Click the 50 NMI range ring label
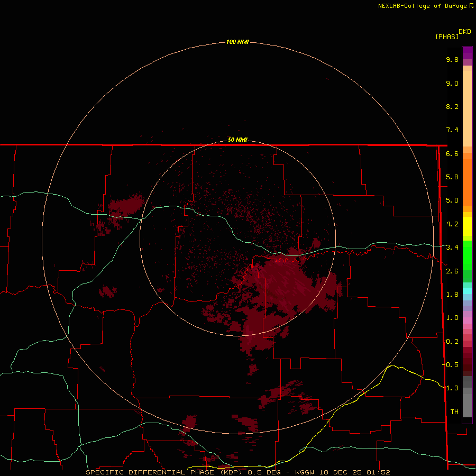Screen dimensions: 476x476 point(237,140)
